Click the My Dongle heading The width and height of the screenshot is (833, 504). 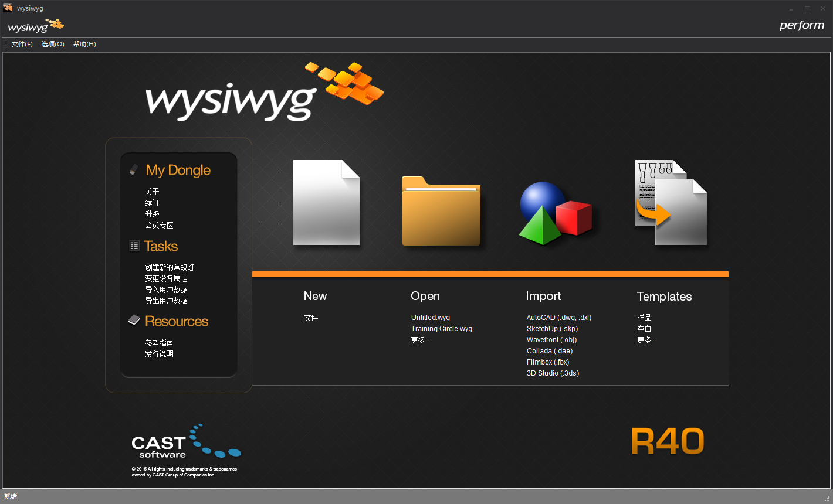[x=178, y=171]
